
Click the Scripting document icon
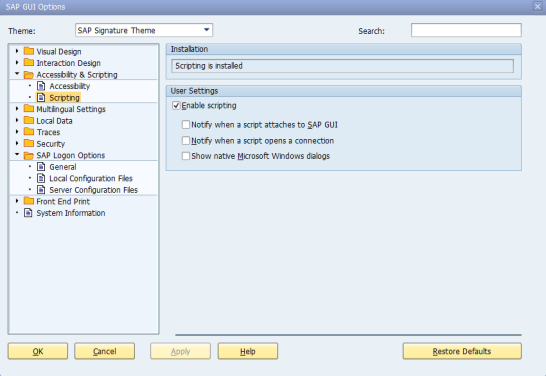[41, 97]
